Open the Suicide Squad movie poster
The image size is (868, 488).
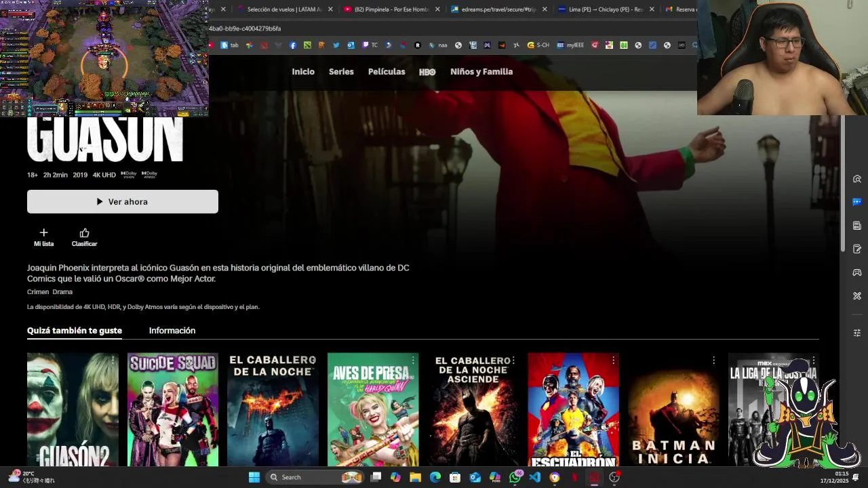(173, 409)
